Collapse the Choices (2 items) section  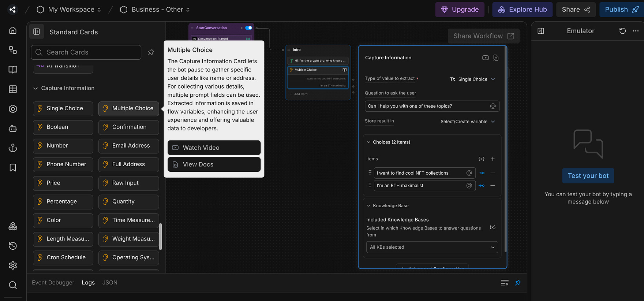pos(368,142)
